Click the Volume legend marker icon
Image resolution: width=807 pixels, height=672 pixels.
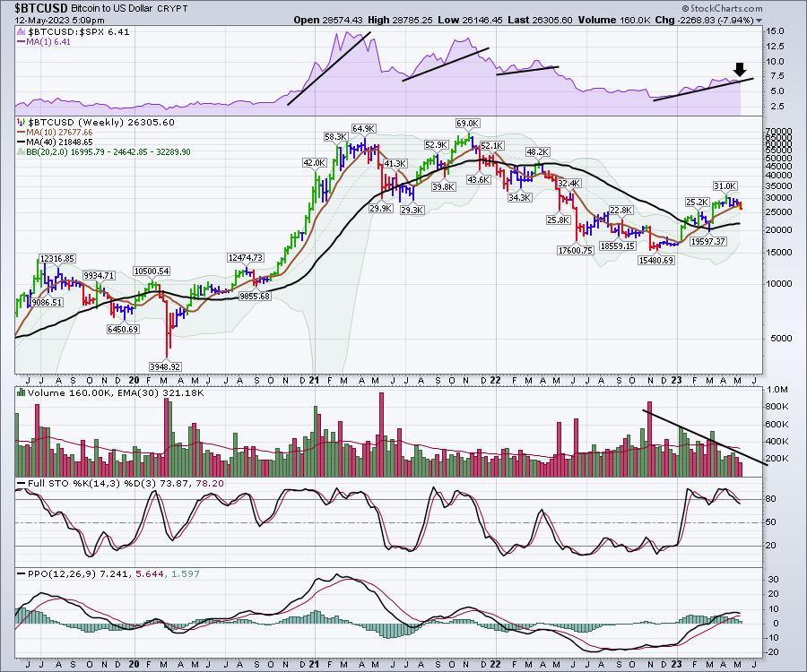coord(22,391)
